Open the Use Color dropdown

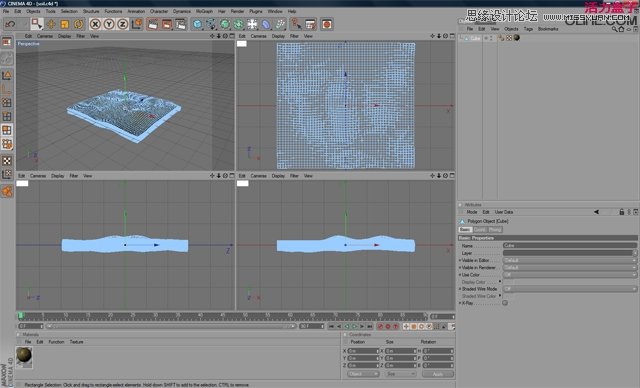point(570,275)
